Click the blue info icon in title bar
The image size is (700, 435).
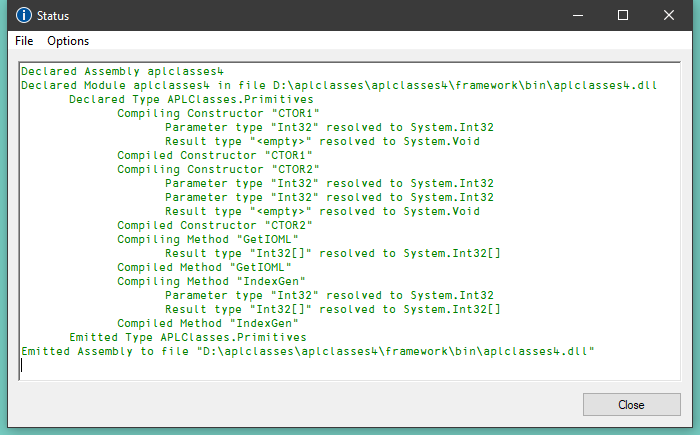click(x=24, y=16)
